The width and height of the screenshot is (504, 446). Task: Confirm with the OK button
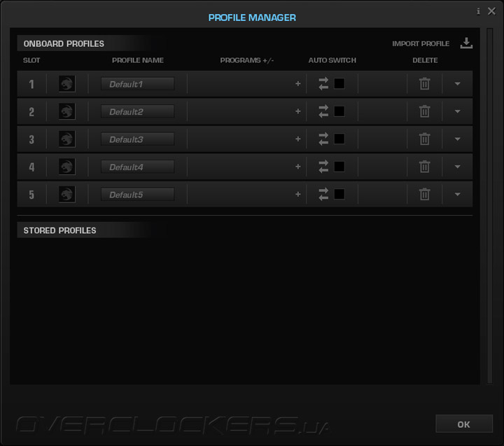(464, 424)
